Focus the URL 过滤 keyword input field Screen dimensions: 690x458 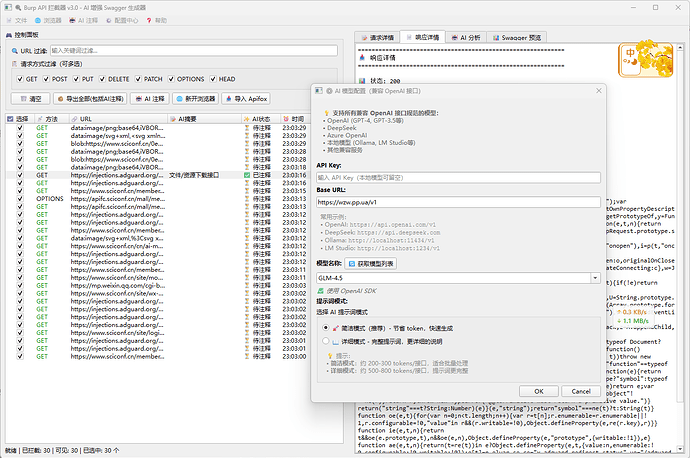[x=194, y=51]
